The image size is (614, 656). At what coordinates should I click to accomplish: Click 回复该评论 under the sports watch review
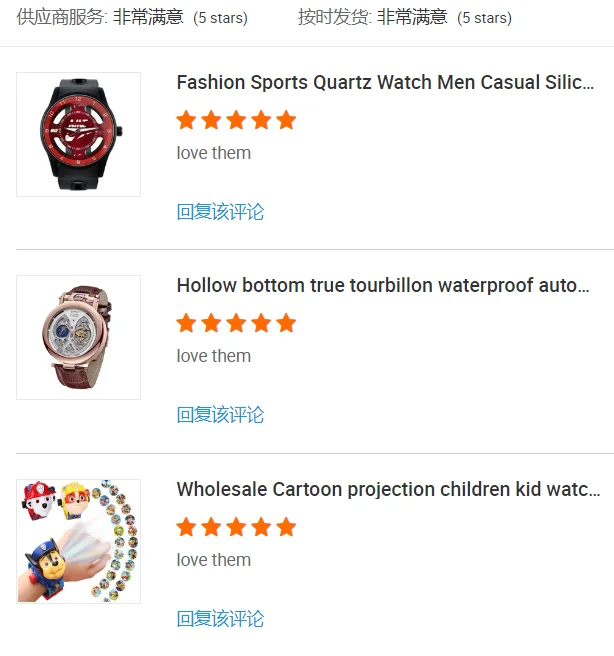[220, 212]
